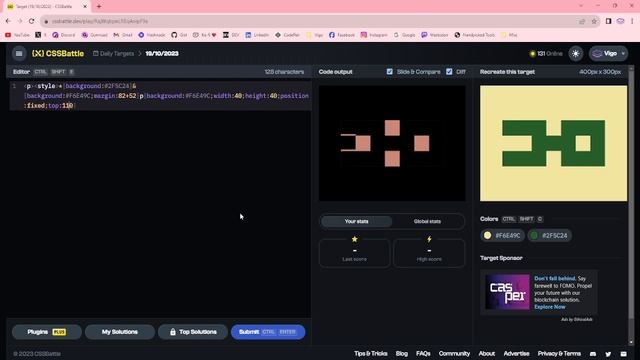Open the Plugins button
Viewport: 640px width, 360px height.
point(47,332)
